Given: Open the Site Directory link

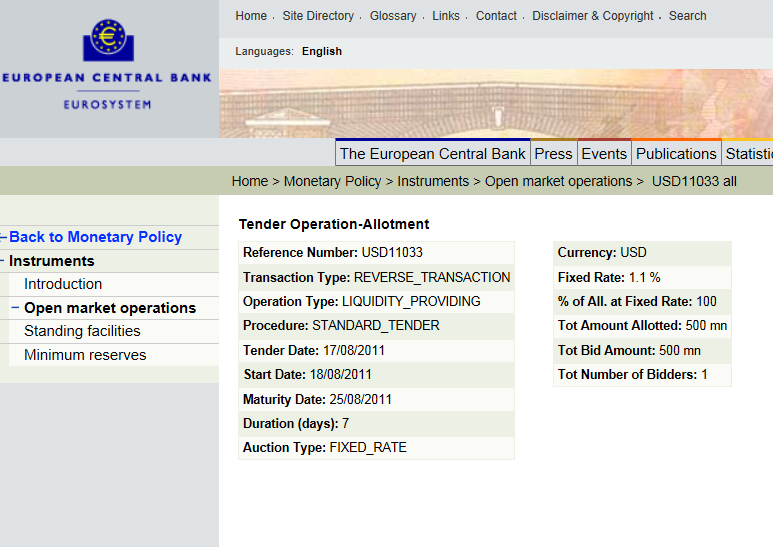Looking at the screenshot, I should (x=318, y=16).
